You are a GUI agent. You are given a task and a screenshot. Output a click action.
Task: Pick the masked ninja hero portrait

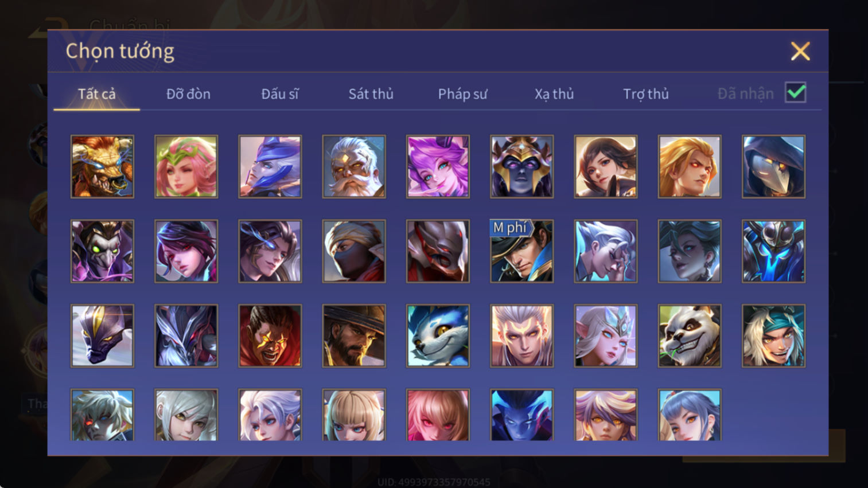pos(354,251)
